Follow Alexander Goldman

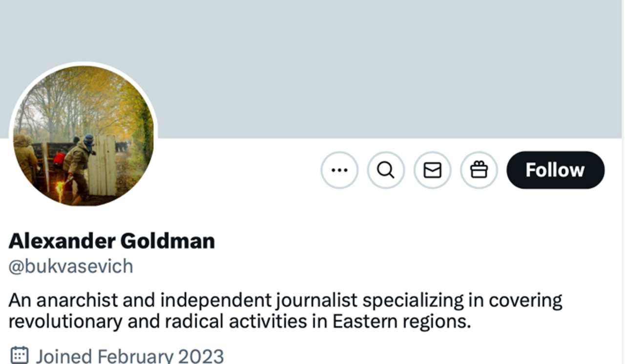pos(555,170)
